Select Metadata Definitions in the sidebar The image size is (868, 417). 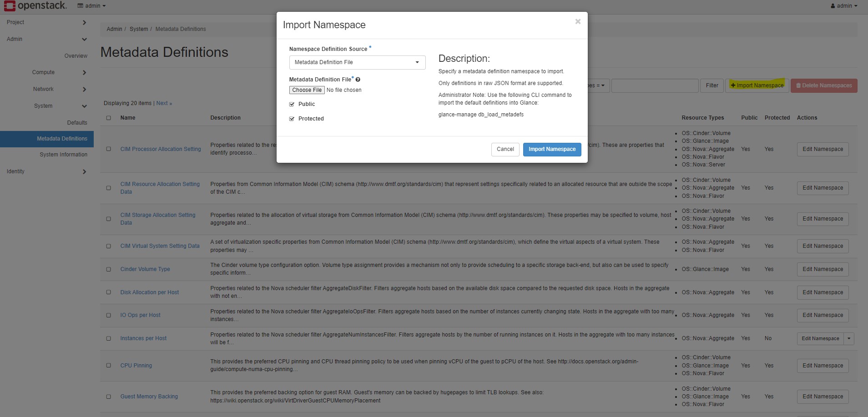[47, 139]
